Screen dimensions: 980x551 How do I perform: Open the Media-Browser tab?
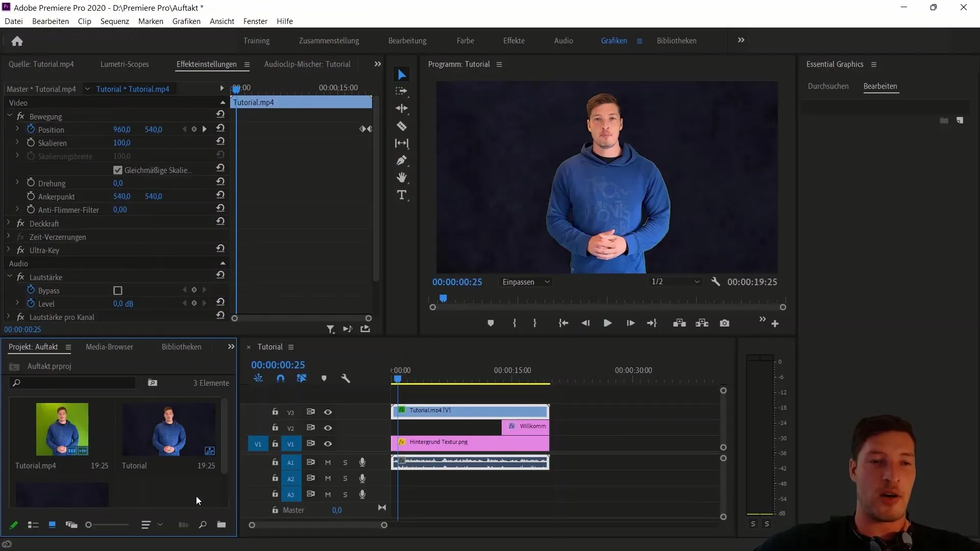coord(109,347)
